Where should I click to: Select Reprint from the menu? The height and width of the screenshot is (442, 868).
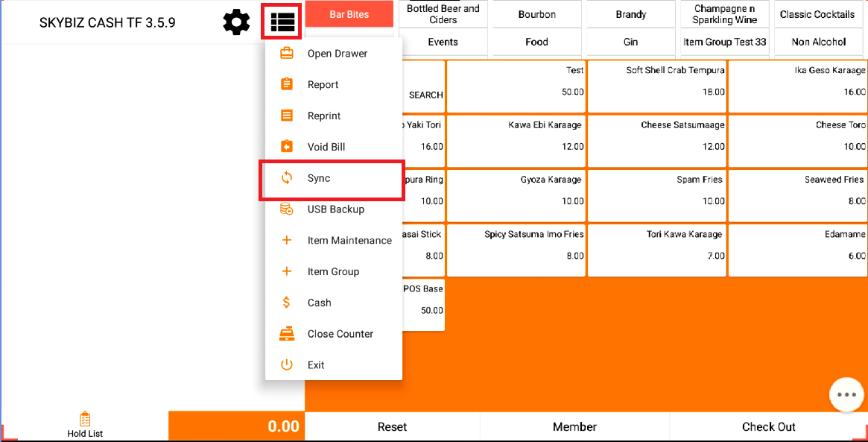tap(324, 116)
